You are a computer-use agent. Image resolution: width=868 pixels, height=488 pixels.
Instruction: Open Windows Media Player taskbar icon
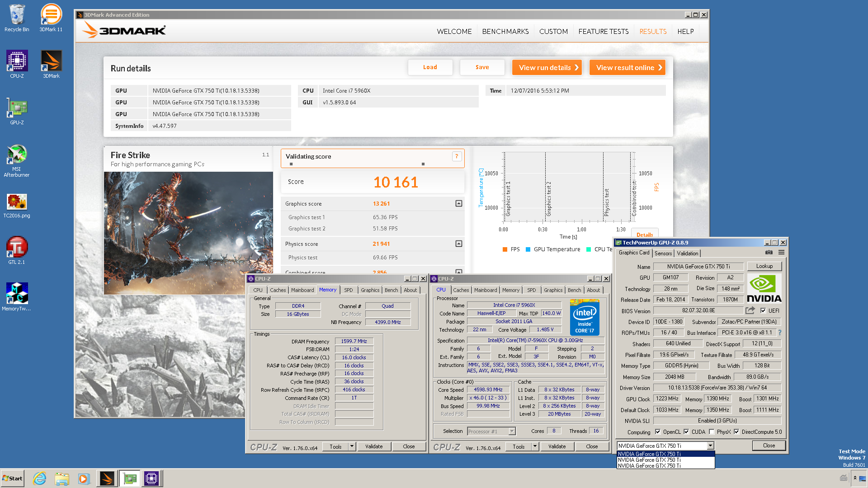pyautogui.click(x=84, y=479)
